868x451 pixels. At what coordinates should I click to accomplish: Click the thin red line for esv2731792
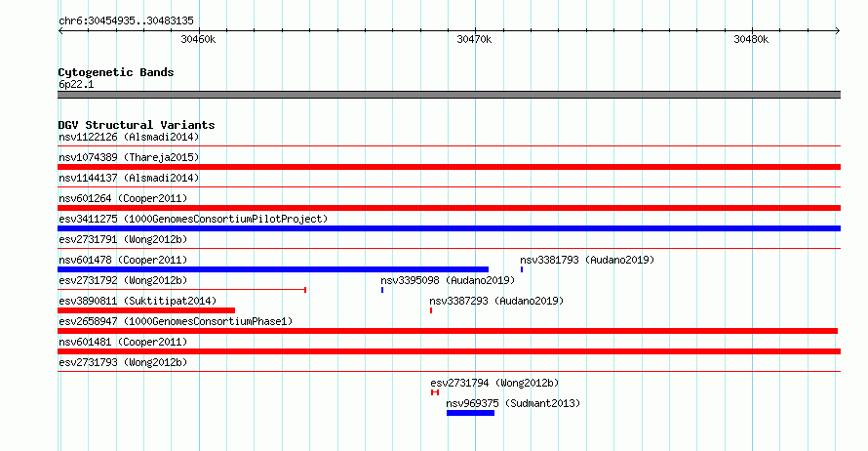pyautogui.click(x=181, y=290)
